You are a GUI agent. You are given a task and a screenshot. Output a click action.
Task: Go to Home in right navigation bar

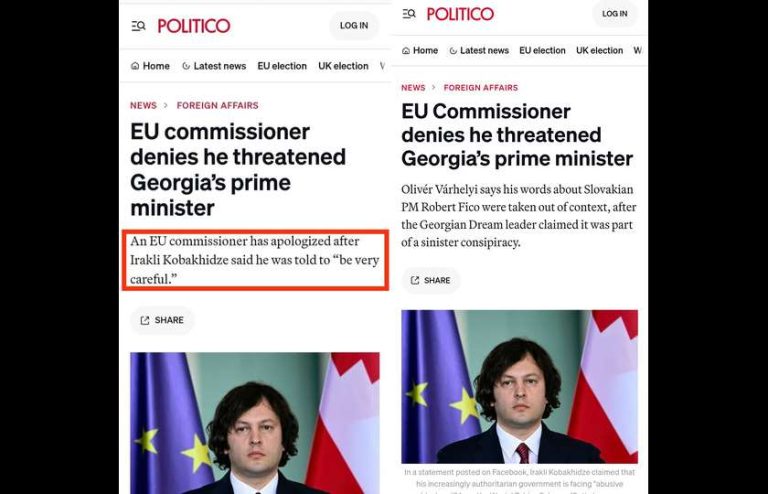coord(420,50)
